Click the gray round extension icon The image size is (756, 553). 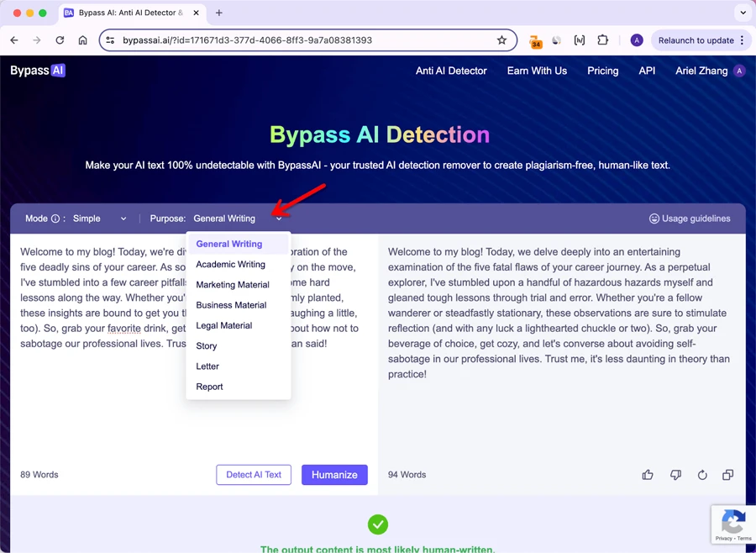[x=557, y=40]
